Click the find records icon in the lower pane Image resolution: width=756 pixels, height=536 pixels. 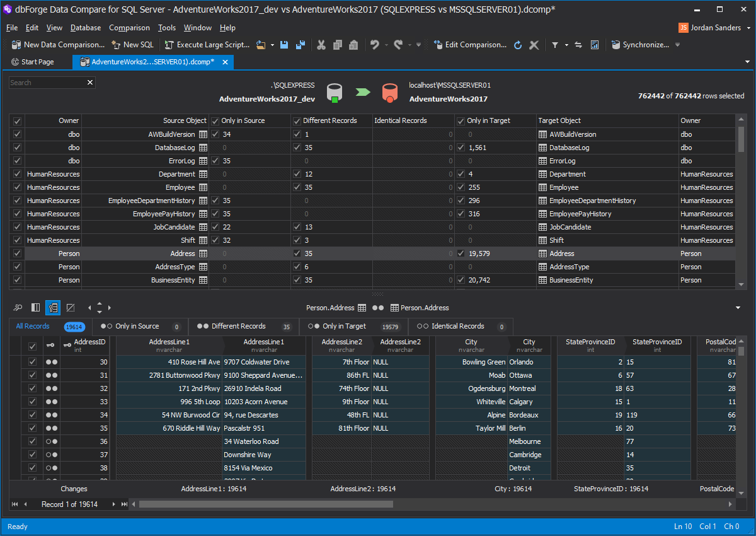coord(18,308)
